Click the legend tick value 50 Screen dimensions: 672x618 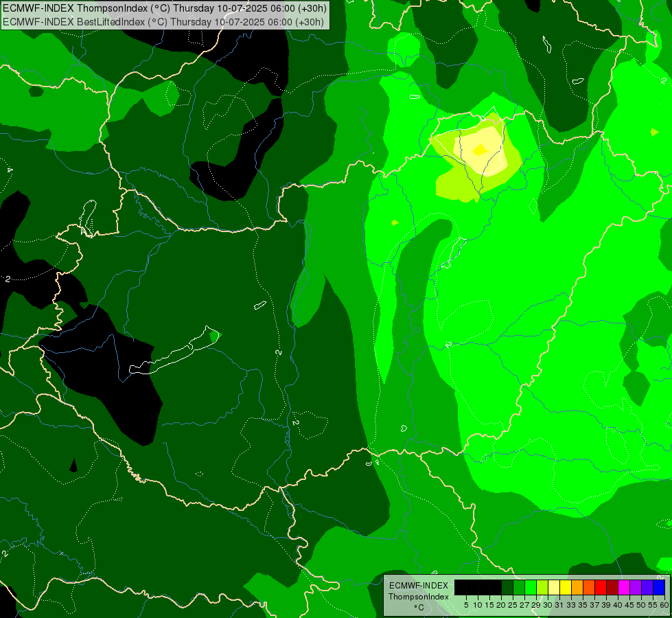coord(641,605)
